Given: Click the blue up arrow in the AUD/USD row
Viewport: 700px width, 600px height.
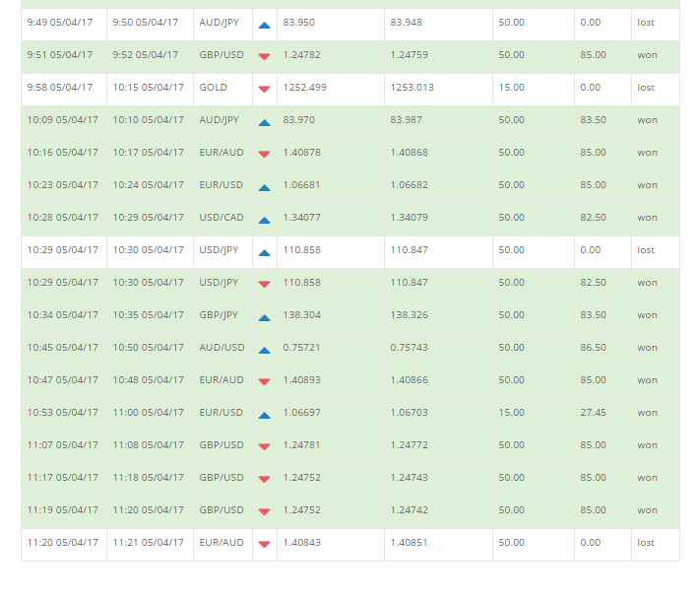Looking at the screenshot, I should click(264, 351).
